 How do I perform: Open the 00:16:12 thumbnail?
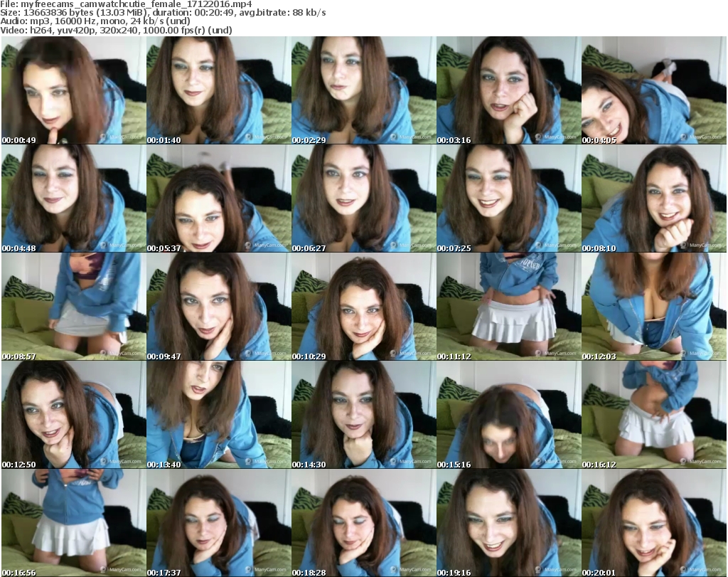(653, 415)
